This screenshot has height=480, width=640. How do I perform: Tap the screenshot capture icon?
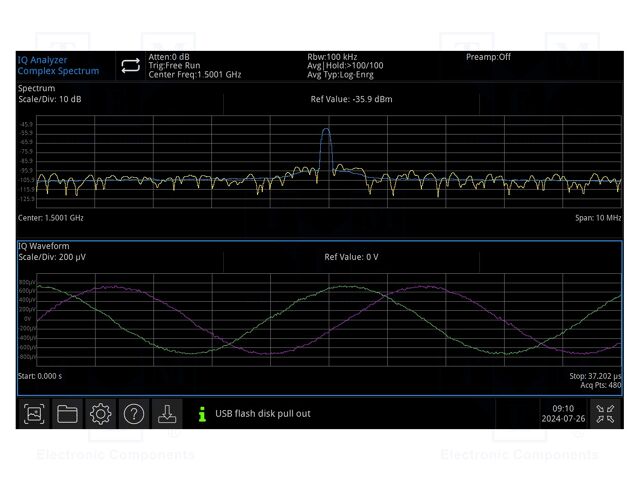coord(34,413)
